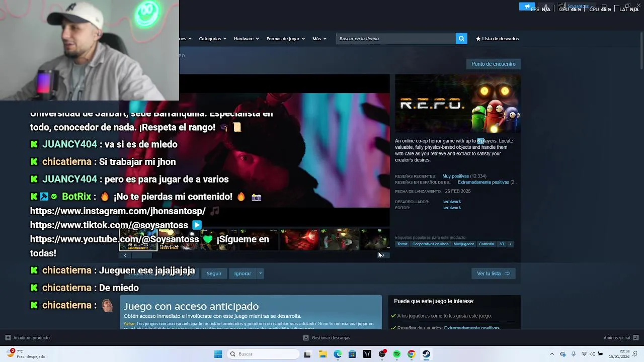The height and width of the screenshot is (362, 644).
Task: Open dropdown arrow next to Ignorar
Action: (x=260, y=274)
